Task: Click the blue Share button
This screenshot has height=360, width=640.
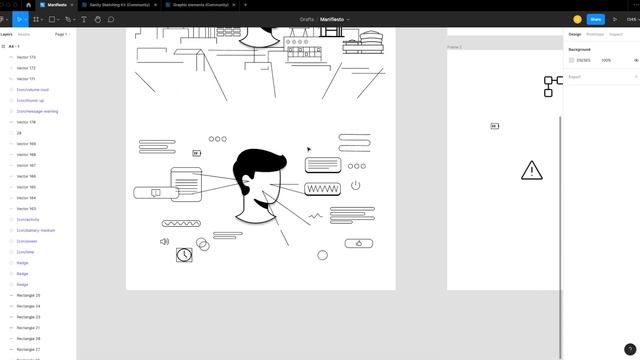Action: 596,19
